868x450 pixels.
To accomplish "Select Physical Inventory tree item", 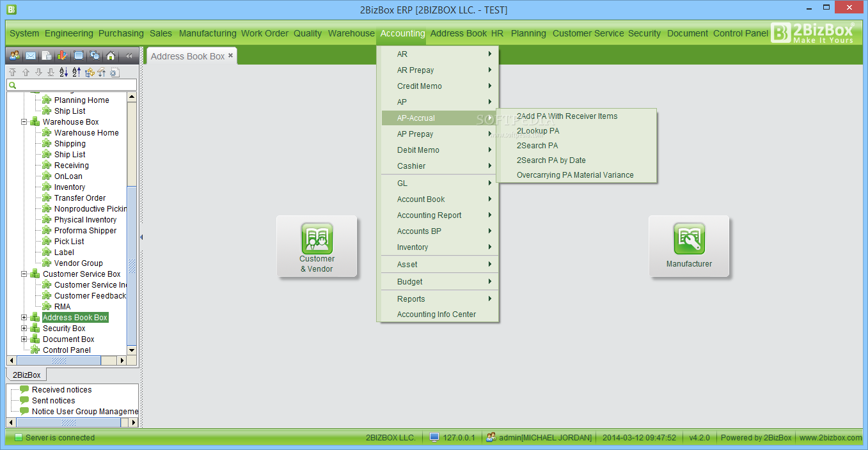I will 85,220.
